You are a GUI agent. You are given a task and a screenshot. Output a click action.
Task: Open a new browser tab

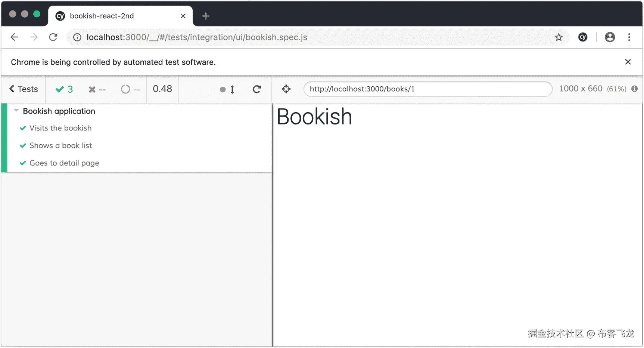point(206,16)
